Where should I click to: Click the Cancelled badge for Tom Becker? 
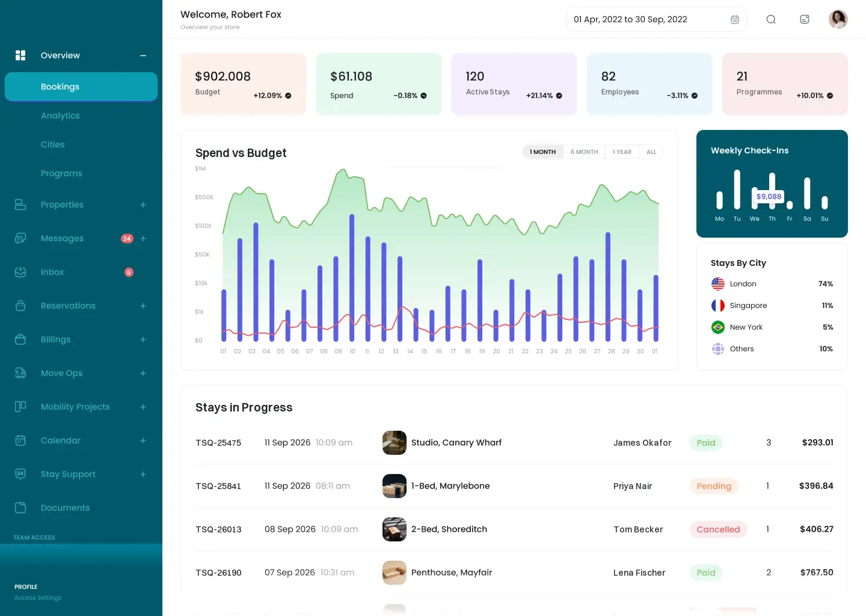pyautogui.click(x=718, y=529)
